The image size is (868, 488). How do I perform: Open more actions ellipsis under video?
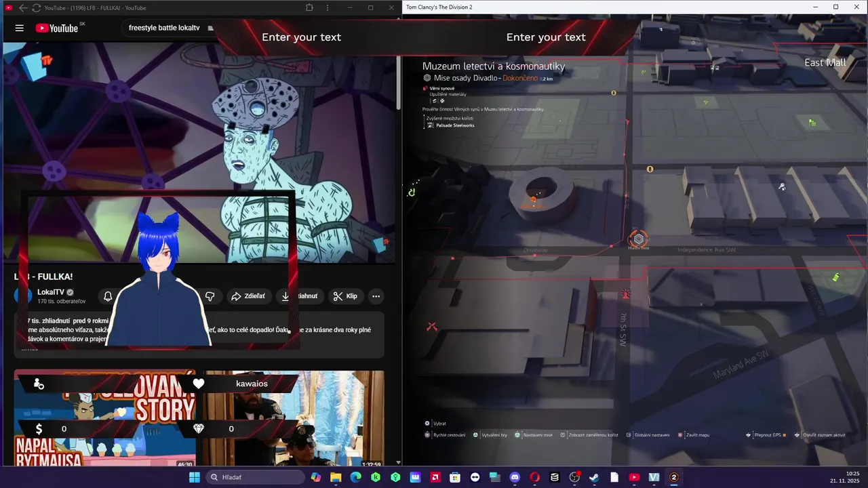(x=376, y=296)
